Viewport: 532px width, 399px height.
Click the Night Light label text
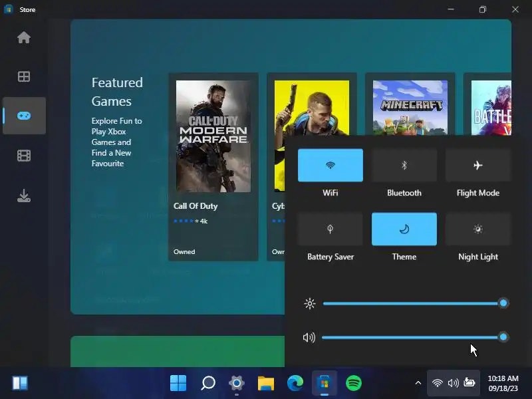[x=478, y=257]
